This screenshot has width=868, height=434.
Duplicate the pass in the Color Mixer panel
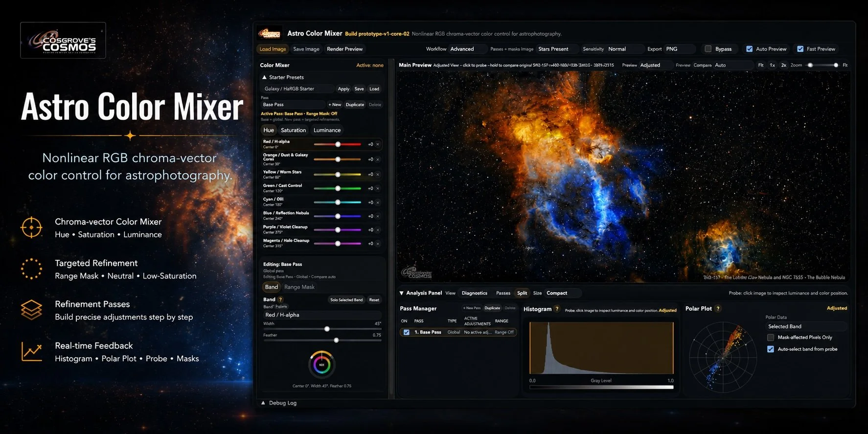[355, 105]
